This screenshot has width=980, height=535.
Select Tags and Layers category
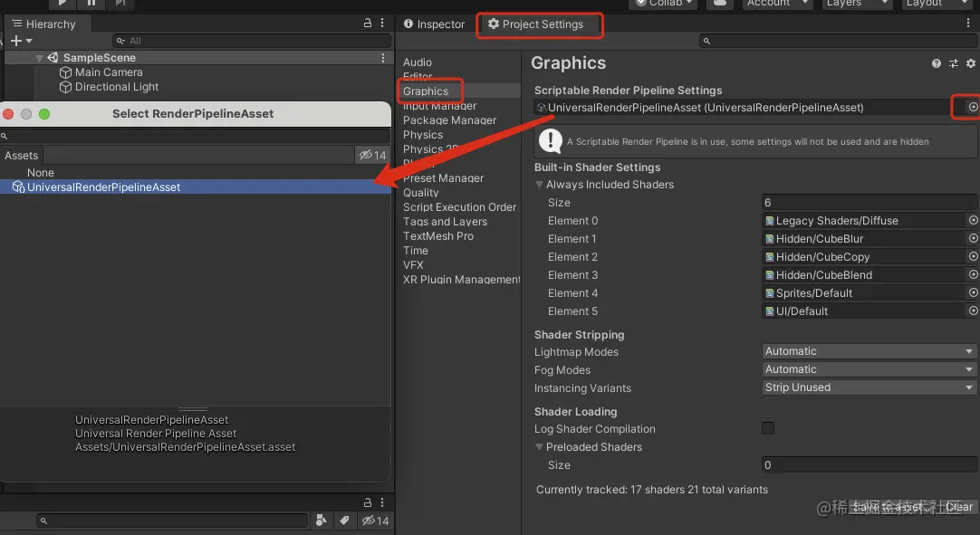pos(445,221)
